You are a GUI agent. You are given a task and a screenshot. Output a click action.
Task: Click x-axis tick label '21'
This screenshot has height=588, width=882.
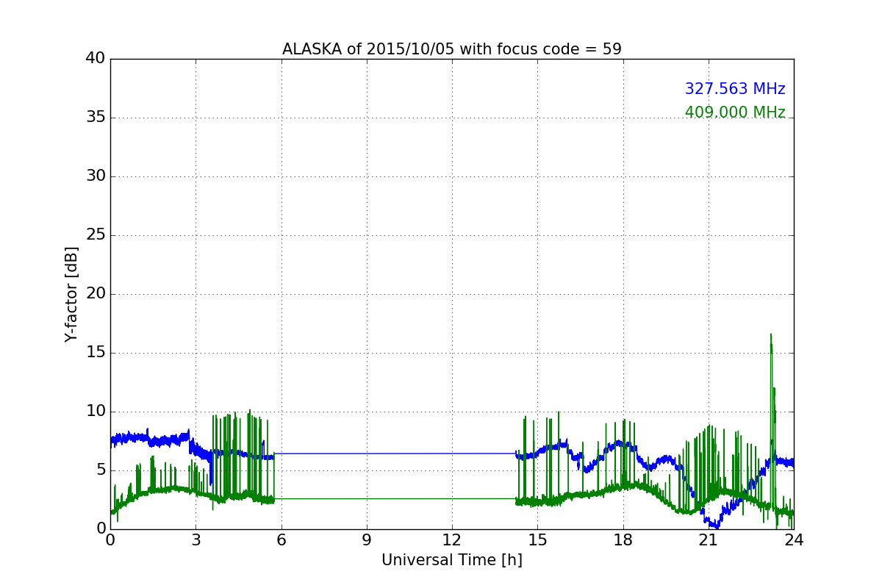[x=709, y=540]
